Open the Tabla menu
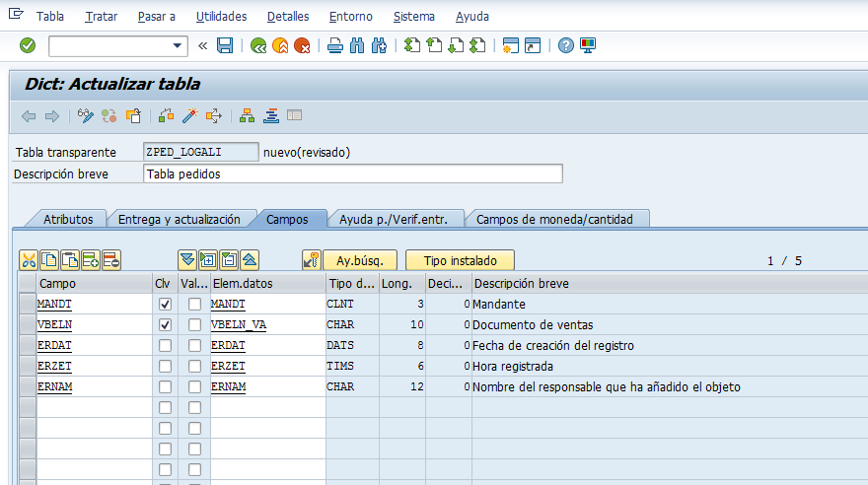This screenshot has height=485, width=868. [x=50, y=17]
